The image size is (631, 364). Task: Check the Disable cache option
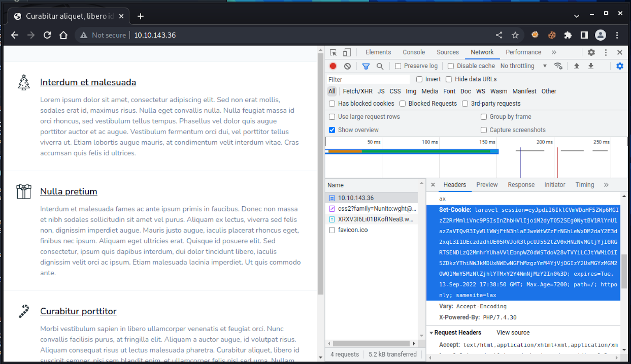[x=451, y=66]
